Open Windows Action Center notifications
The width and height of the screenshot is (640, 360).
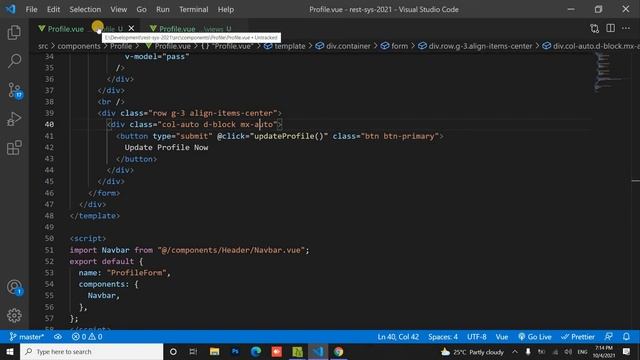(627, 351)
